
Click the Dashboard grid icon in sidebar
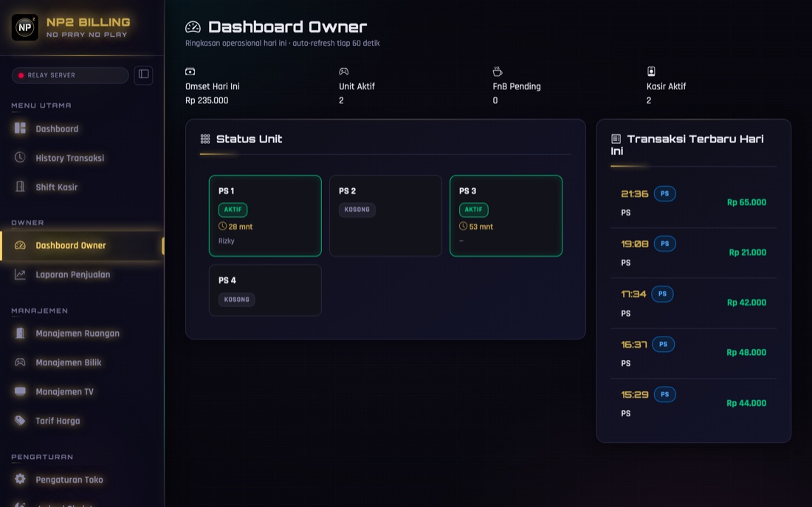click(20, 128)
